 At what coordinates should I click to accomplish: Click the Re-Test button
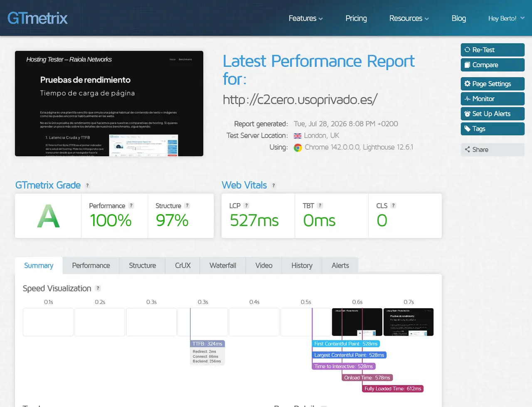pyautogui.click(x=493, y=50)
